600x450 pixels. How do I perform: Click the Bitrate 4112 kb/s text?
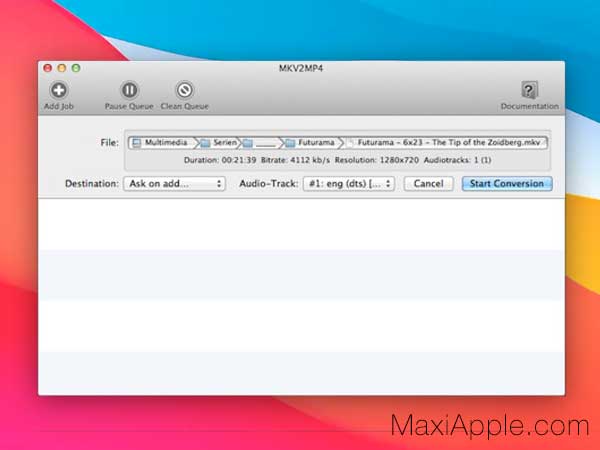click(295, 160)
